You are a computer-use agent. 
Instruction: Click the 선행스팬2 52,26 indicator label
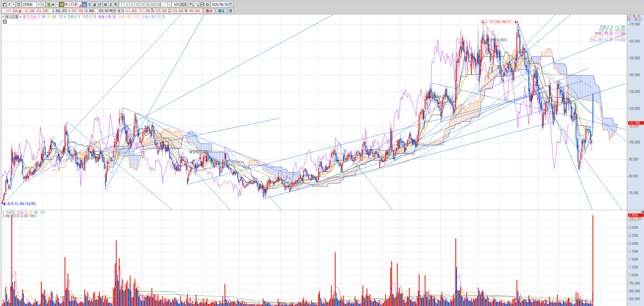[x=154, y=17]
